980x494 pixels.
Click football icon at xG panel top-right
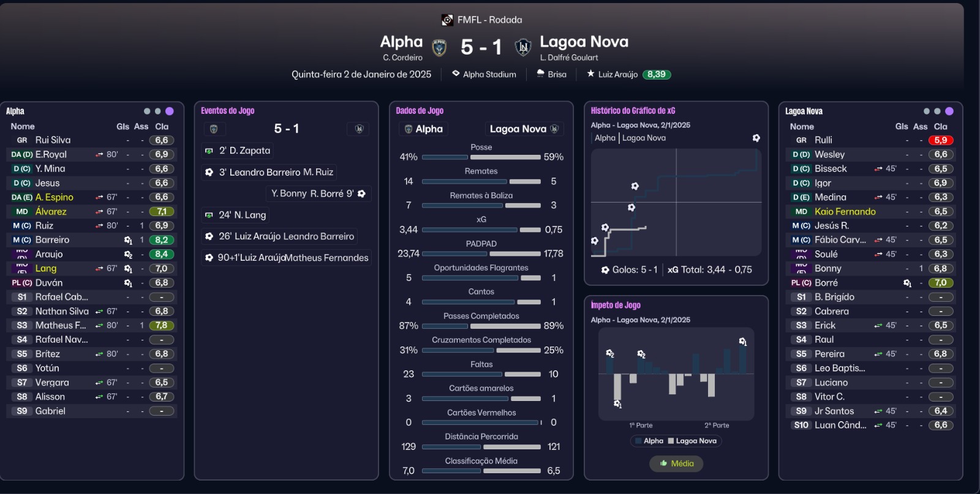click(x=756, y=138)
